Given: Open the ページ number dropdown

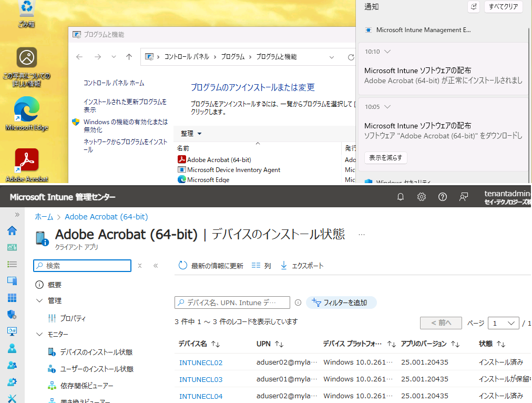Looking at the screenshot, I should coord(503,323).
